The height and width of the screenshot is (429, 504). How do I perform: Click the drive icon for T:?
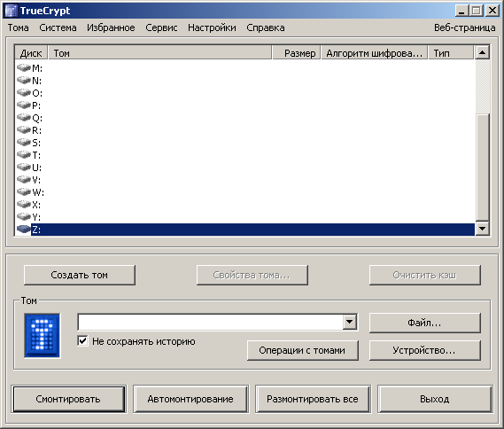click(x=23, y=155)
